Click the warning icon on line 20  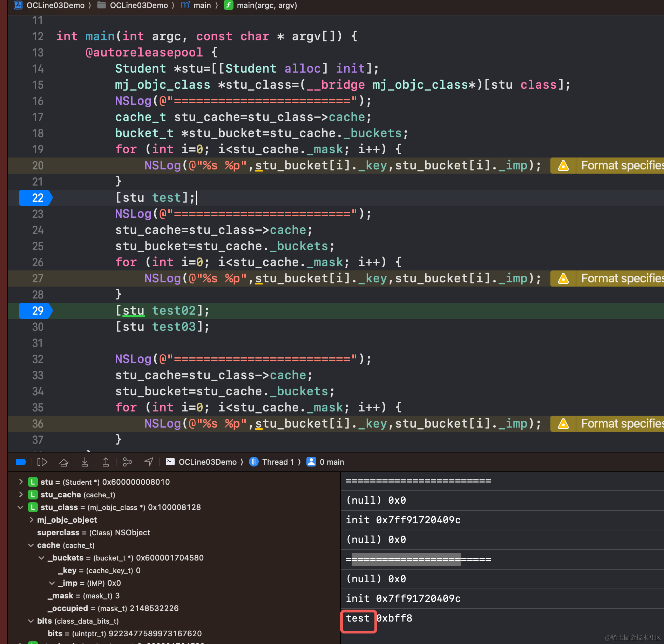[563, 166]
